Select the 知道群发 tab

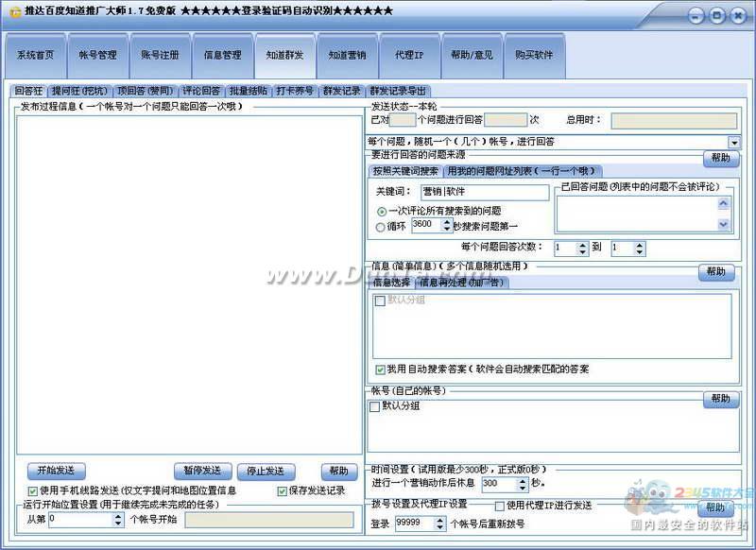(x=285, y=56)
